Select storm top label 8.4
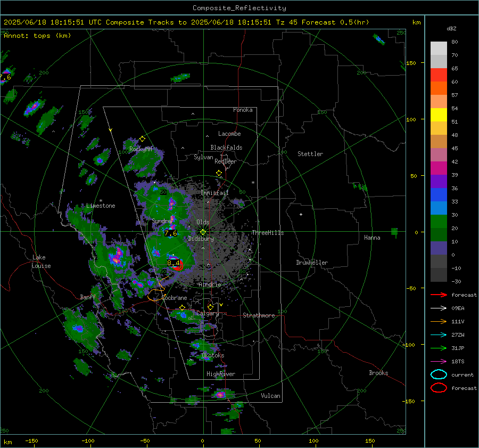The width and height of the screenshot is (479, 448). 173,263
